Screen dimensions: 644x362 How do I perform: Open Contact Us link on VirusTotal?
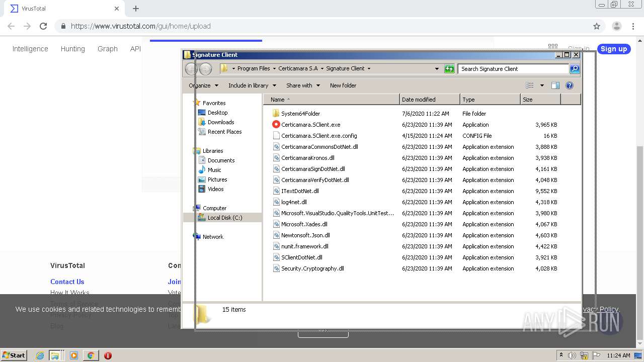[67, 282]
